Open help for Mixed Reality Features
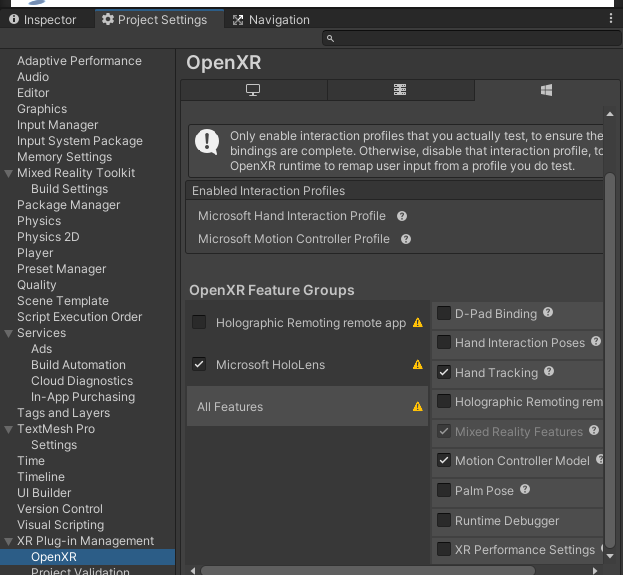This screenshot has width=623, height=575. point(594,430)
